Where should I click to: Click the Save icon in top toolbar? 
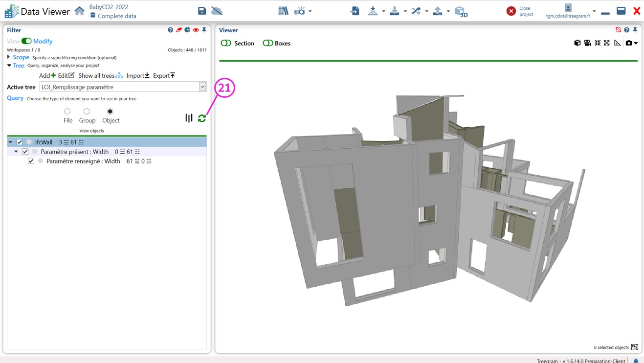(202, 11)
